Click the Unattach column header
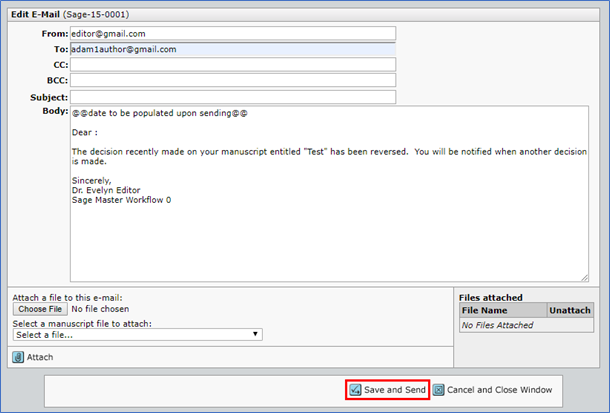Image resolution: width=610 pixels, height=413 pixels. click(x=570, y=311)
